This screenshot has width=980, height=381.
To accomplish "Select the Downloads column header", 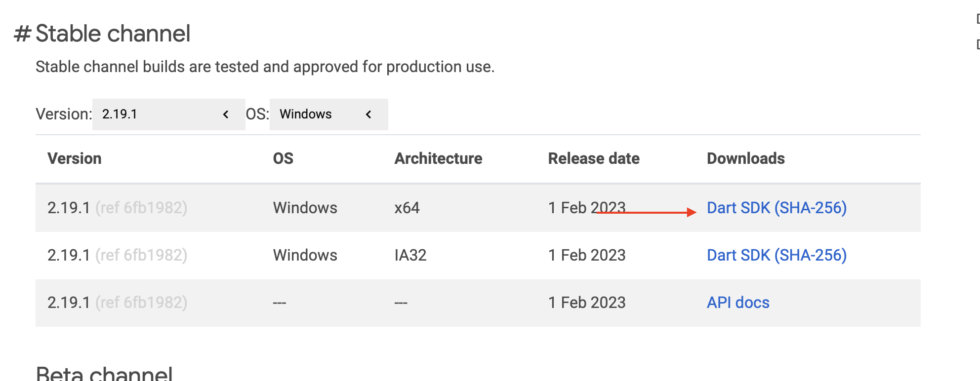I will [746, 158].
